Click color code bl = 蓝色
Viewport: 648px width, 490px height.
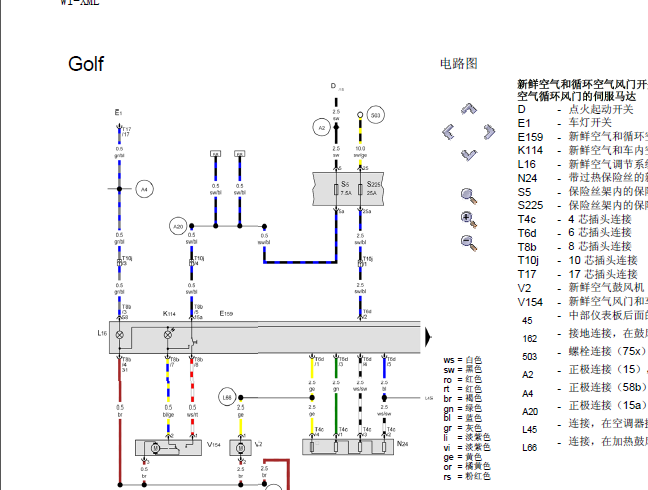click(x=462, y=418)
